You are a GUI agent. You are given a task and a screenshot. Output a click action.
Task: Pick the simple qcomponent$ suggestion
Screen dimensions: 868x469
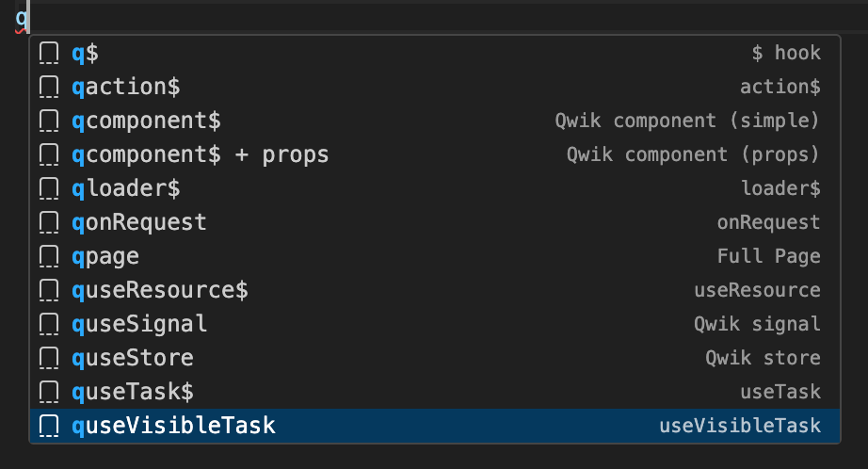[x=146, y=121]
